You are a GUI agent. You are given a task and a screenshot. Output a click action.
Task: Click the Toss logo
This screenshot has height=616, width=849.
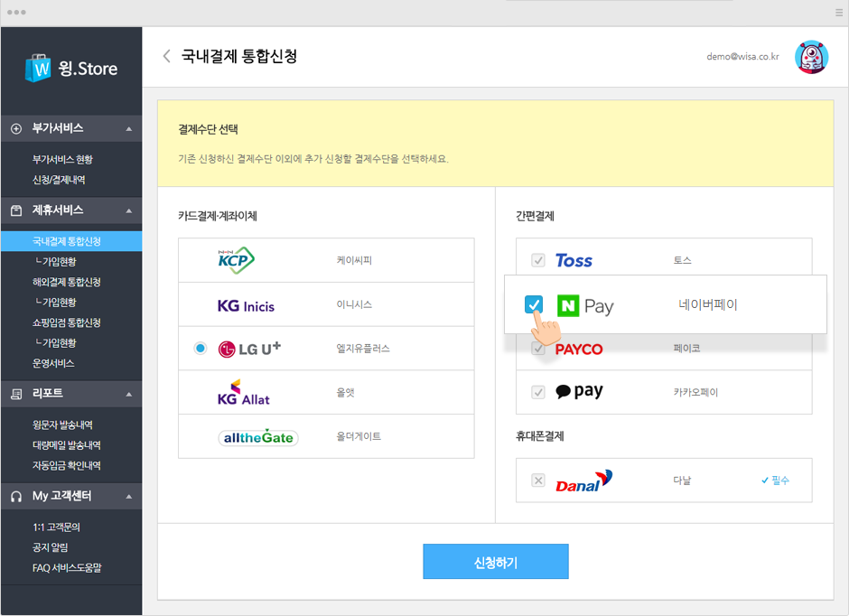(574, 260)
